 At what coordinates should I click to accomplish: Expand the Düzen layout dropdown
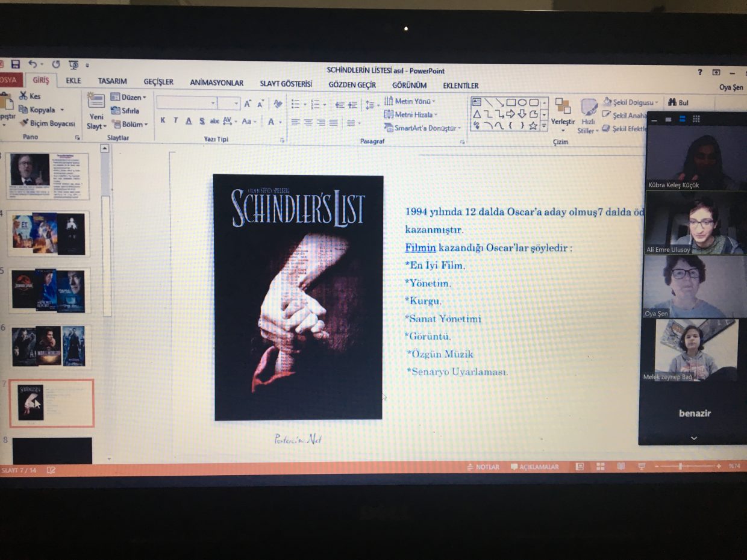129,97
